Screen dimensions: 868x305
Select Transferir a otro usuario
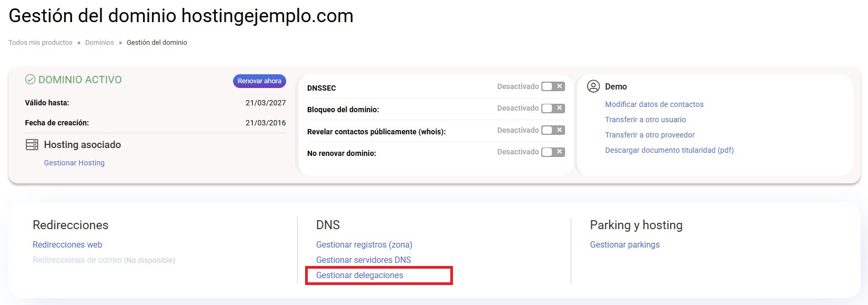[645, 120]
